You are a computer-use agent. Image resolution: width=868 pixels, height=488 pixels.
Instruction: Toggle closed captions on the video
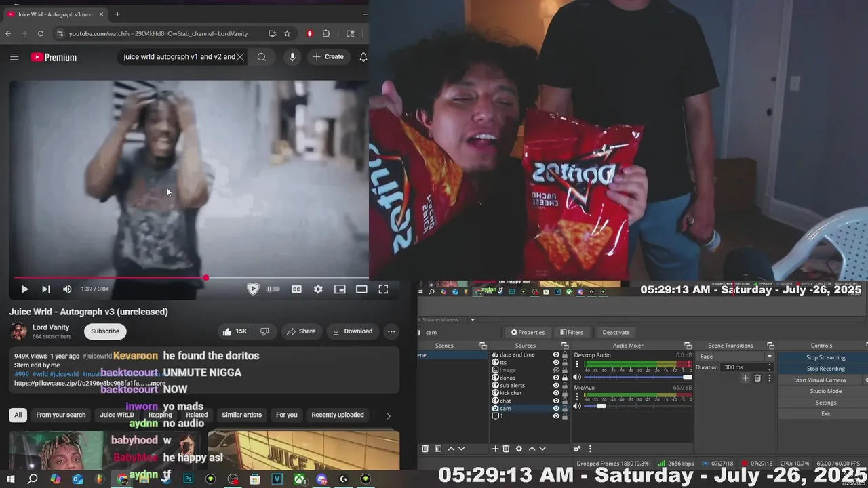296,289
